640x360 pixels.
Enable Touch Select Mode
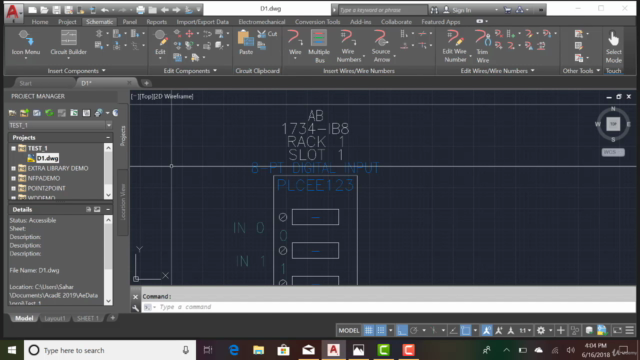[x=613, y=47]
